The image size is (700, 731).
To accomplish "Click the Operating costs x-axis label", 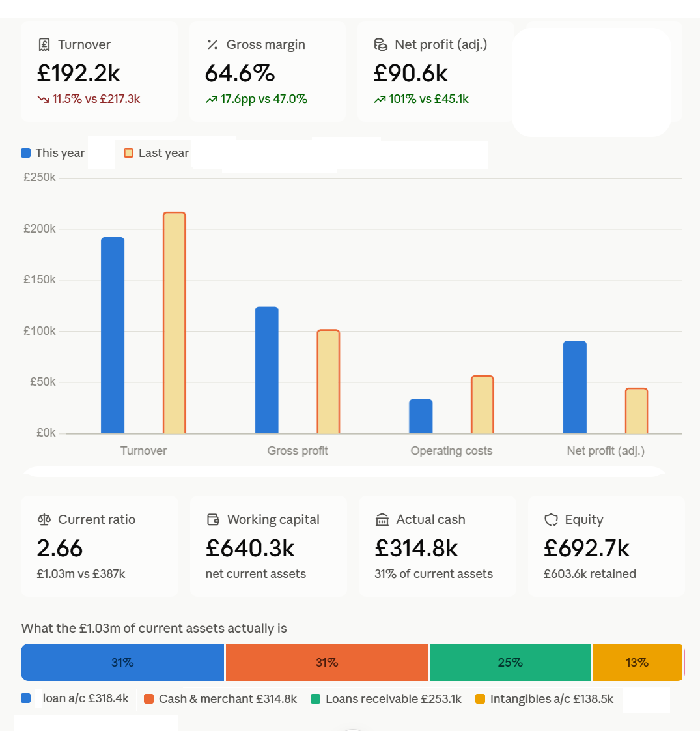I will 452,451.
